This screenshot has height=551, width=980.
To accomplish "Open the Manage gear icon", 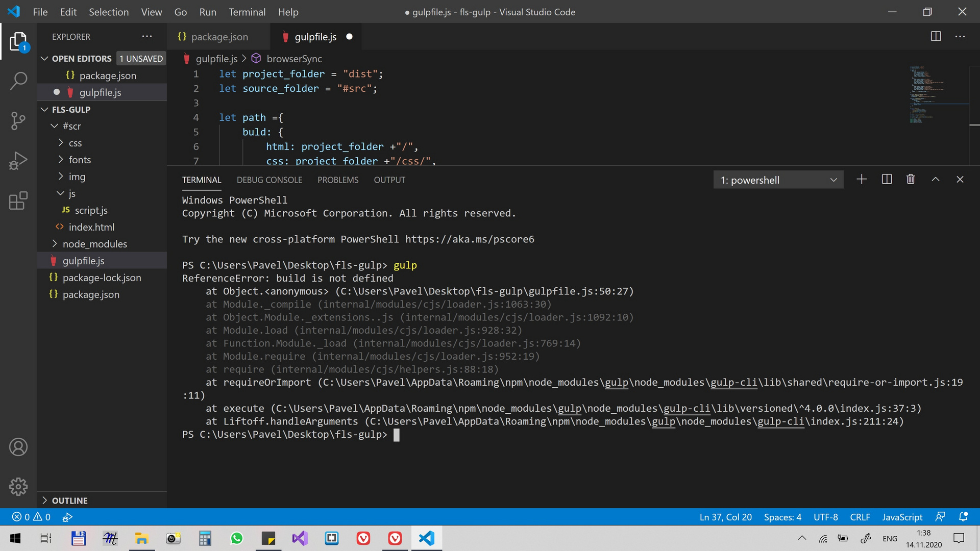I will click(18, 486).
